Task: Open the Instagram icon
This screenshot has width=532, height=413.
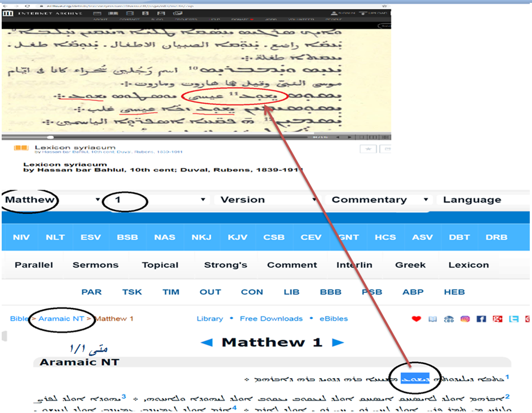Action: [465, 319]
